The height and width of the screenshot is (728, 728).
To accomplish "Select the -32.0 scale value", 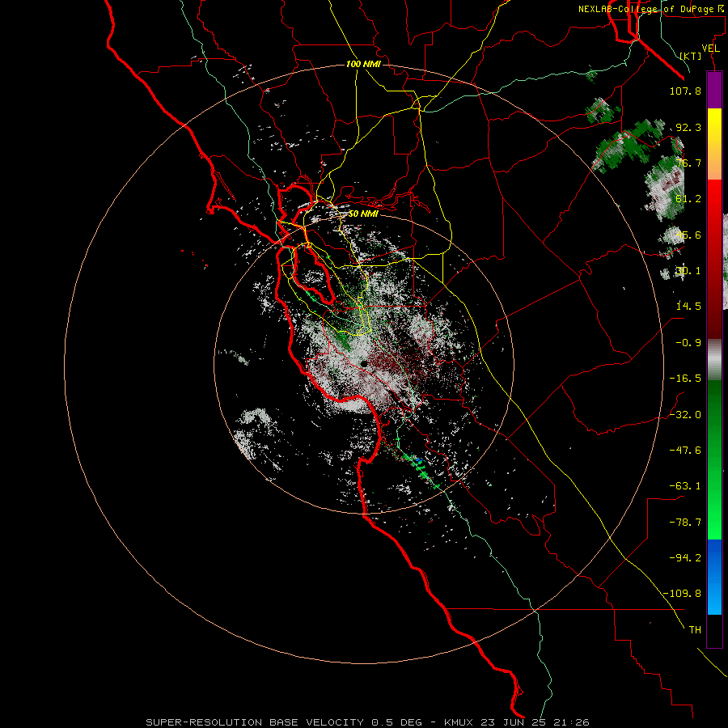I will (685, 415).
